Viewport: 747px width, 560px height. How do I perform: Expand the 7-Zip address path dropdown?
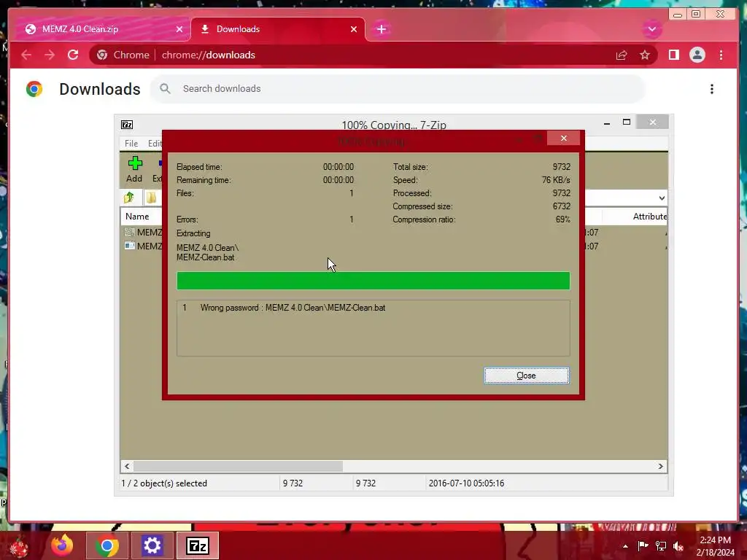(662, 198)
